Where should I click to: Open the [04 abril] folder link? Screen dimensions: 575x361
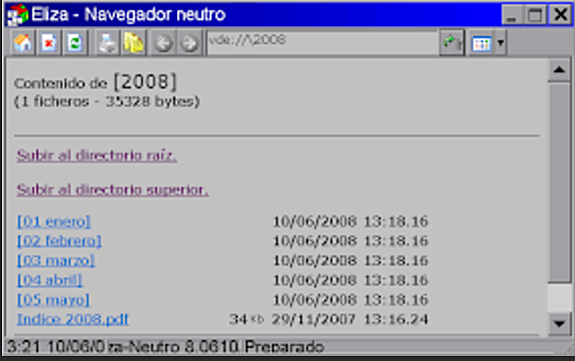(x=50, y=280)
